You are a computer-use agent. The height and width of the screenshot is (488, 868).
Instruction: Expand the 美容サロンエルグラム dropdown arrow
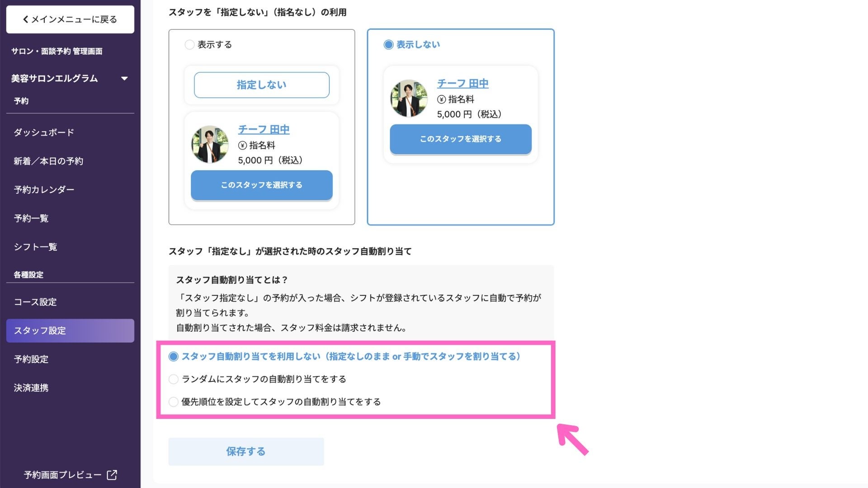[x=124, y=79]
